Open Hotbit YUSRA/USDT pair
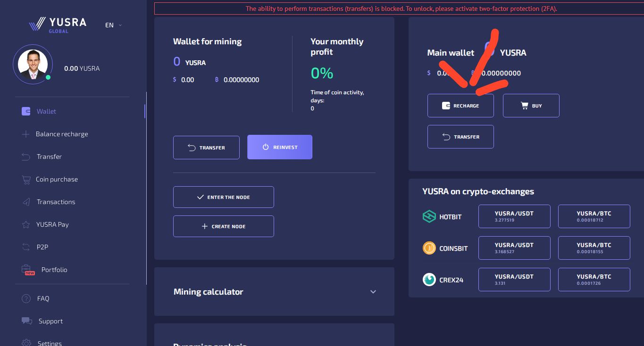The height and width of the screenshot is (346, 644). (x=514, y=216)
